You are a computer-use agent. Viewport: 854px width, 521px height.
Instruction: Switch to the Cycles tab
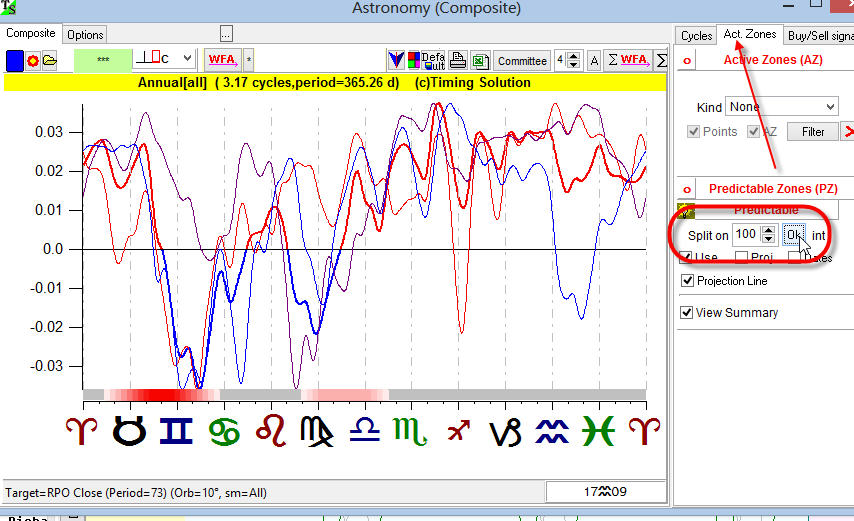696,35
